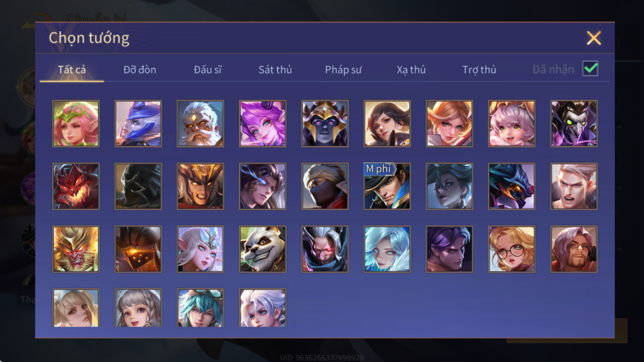The image size is (644, 362).
Task: Switch to the Đỡ đòn tab
Action: click(140, 70)
